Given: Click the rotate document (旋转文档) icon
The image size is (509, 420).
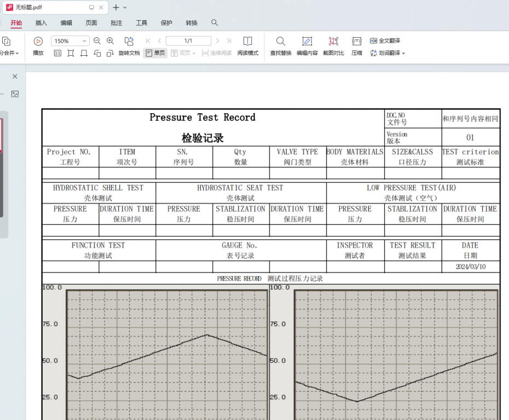Looking at the screenshot, I should tap(129, 41).
